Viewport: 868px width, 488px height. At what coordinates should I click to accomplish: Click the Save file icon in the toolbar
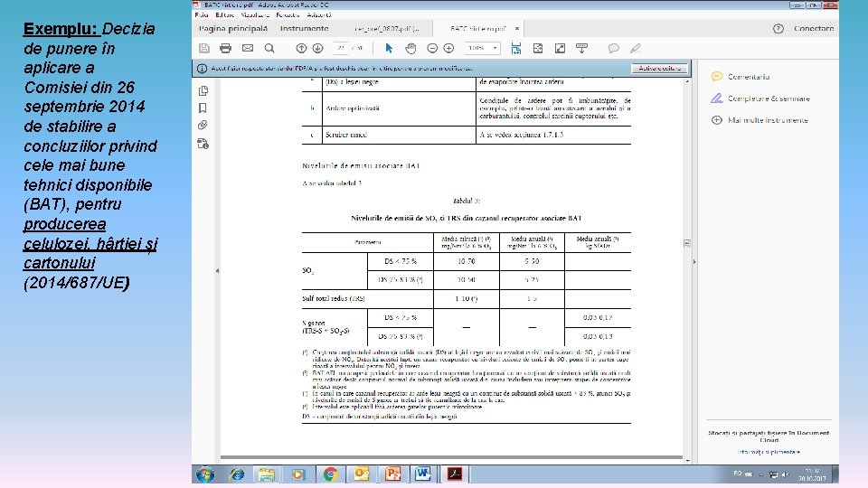pyautogui.click(x=204, y=48)
